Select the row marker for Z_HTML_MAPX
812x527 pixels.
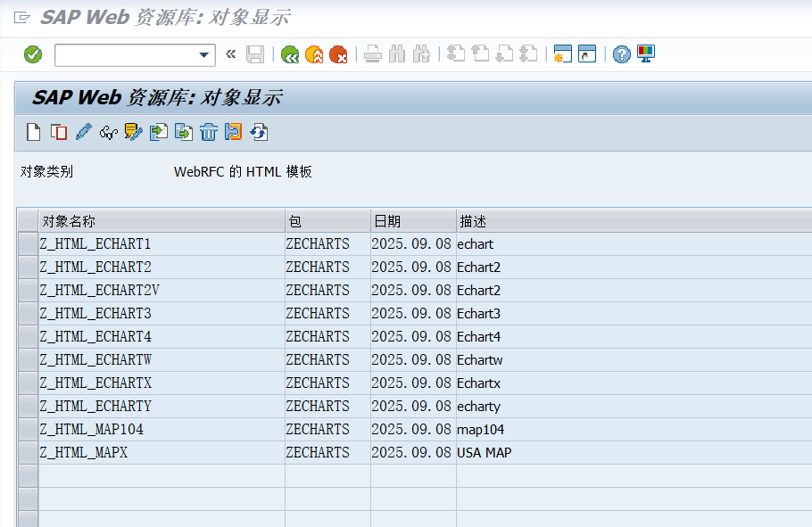[28, 452]
